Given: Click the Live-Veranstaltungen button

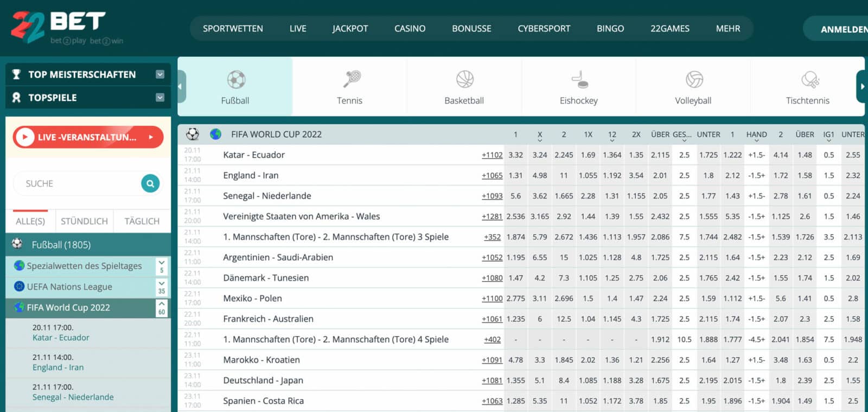Looking at the screenshot, I should coord(88,137).
